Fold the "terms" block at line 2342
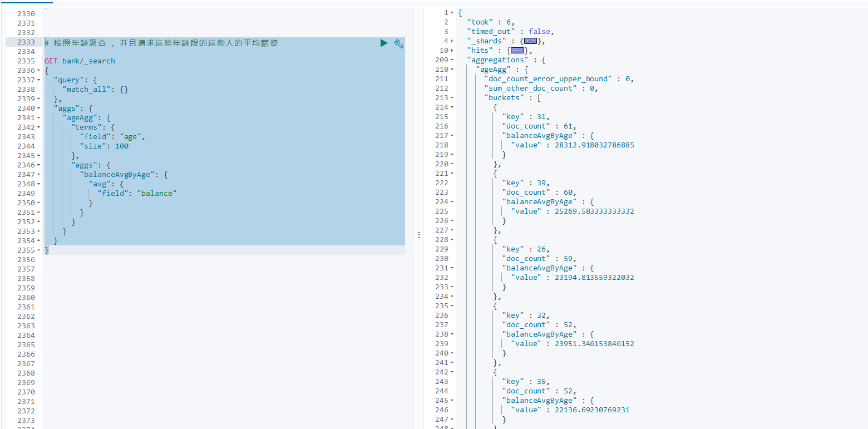This screenshot has height=429, width=868. tap(38, 127)
